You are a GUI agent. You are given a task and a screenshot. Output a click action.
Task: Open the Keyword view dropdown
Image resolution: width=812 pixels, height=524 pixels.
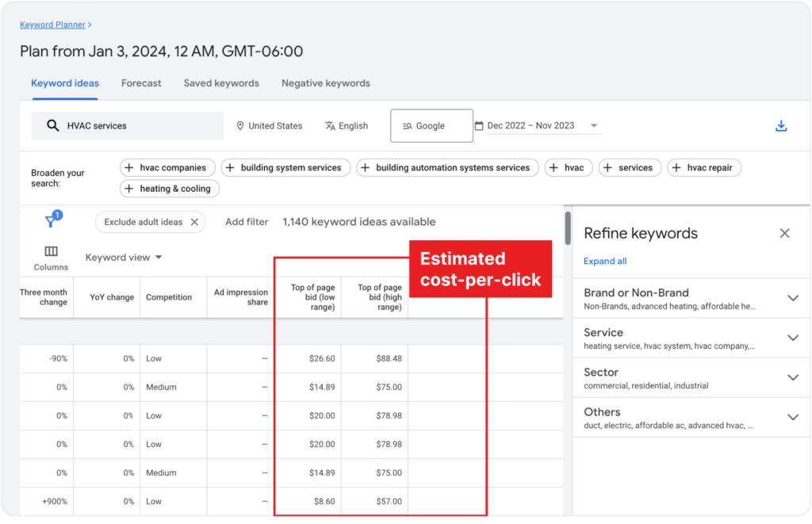124,258
